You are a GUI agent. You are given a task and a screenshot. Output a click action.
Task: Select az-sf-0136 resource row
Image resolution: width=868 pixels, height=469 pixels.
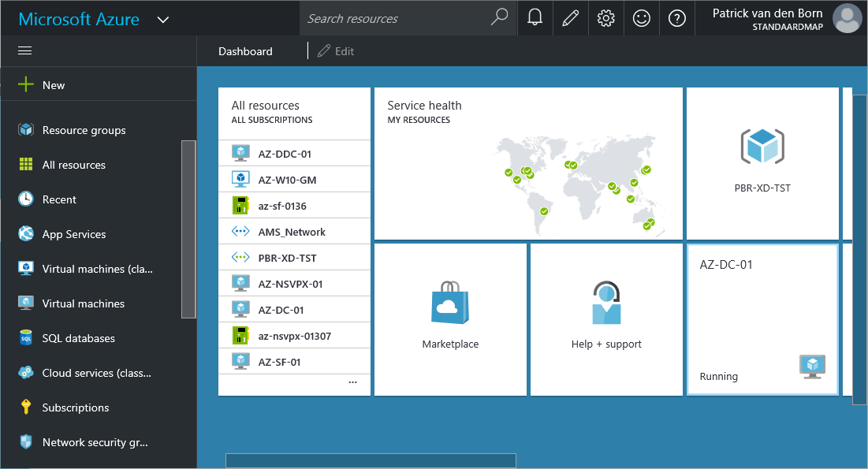click(x=295, y=206)
